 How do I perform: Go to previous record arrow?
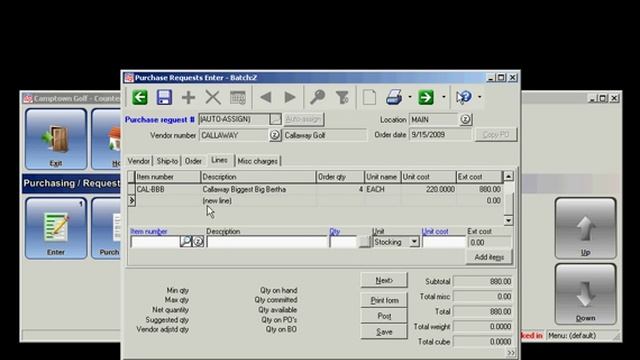pos(266,97)
